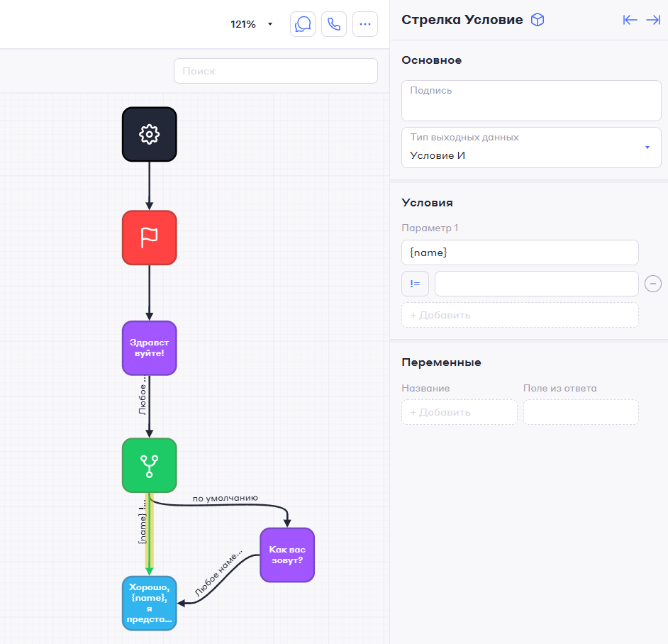Click the cube icon beside Стрелка Условие
This screenshot has height=644, width=668.
(x=538, y=20)
